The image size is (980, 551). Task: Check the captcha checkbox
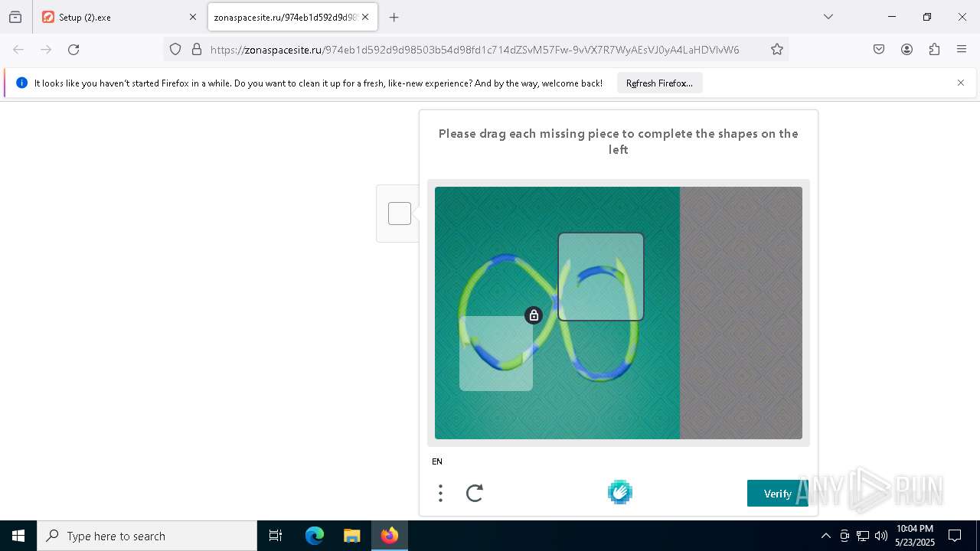[x=400, y=214]
